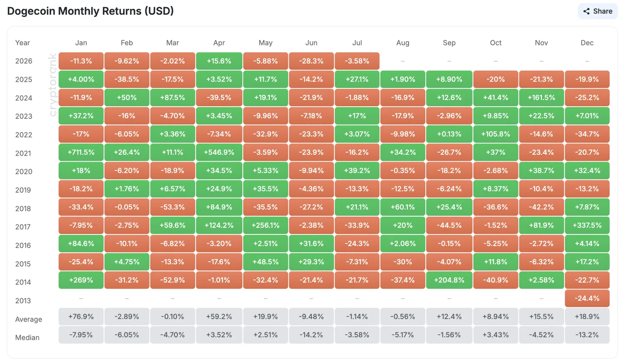Select the May 2017 +256.1% cell
The height and width of the screenshot is (364, 626).
click(265, 225)
